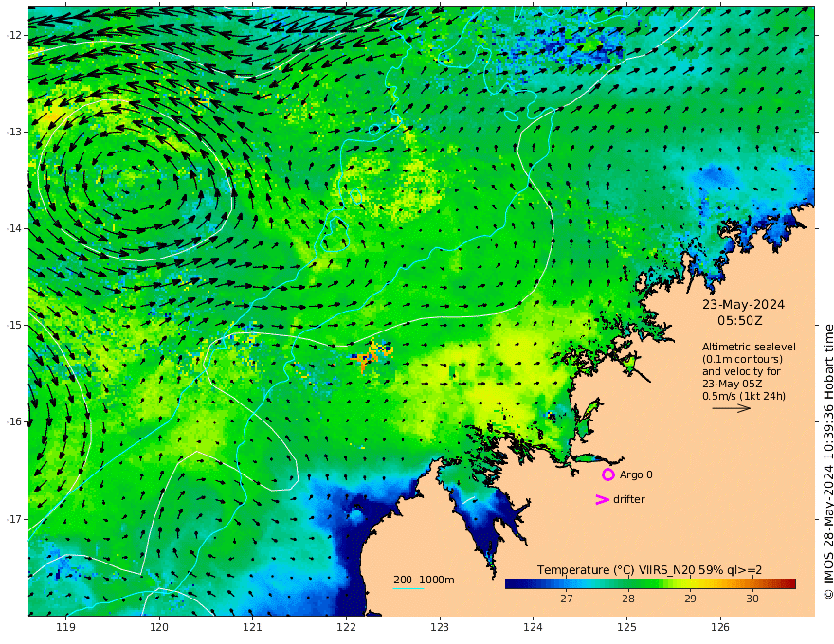Click the date text 23-May-2024
Image resolution: width=834 pixels, height=644 pixels.
(x=743, y=304)
